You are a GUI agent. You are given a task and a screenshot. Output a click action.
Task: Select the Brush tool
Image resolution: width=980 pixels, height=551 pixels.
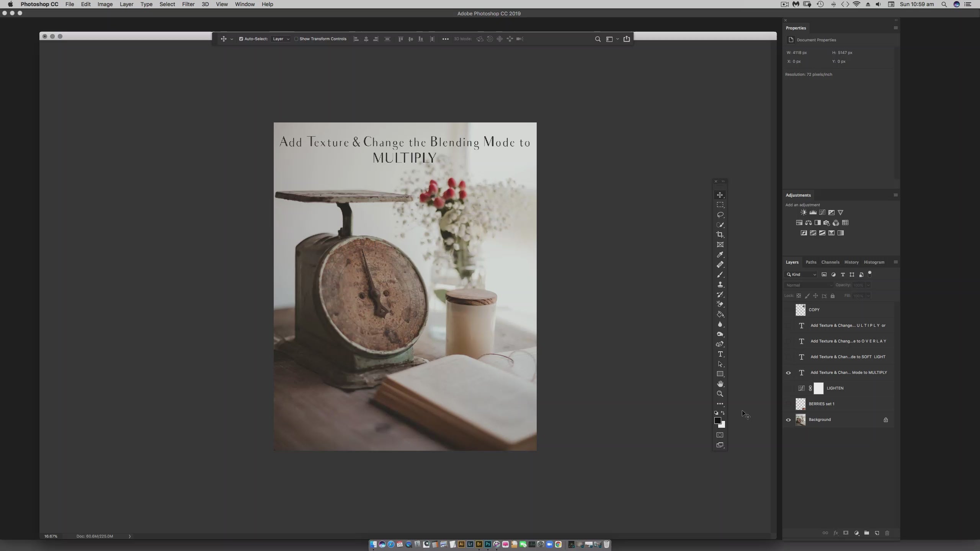pos(720,275)
